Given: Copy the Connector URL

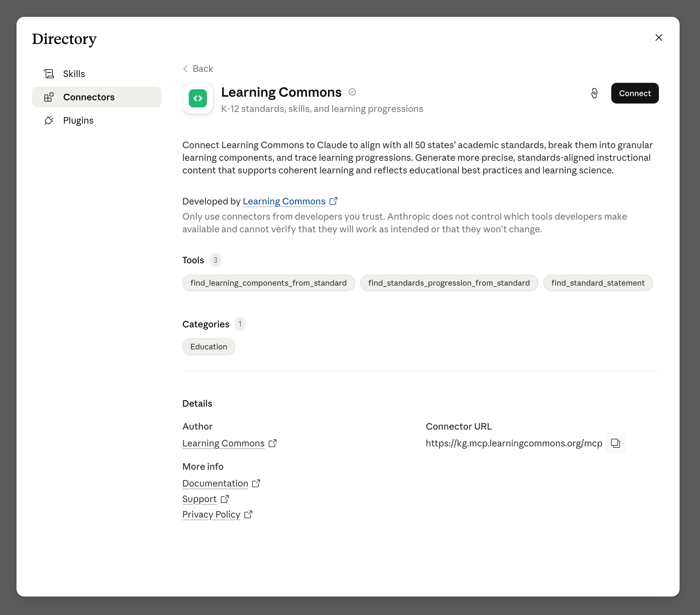Looking at the screenshot, I should coord(615,444).
